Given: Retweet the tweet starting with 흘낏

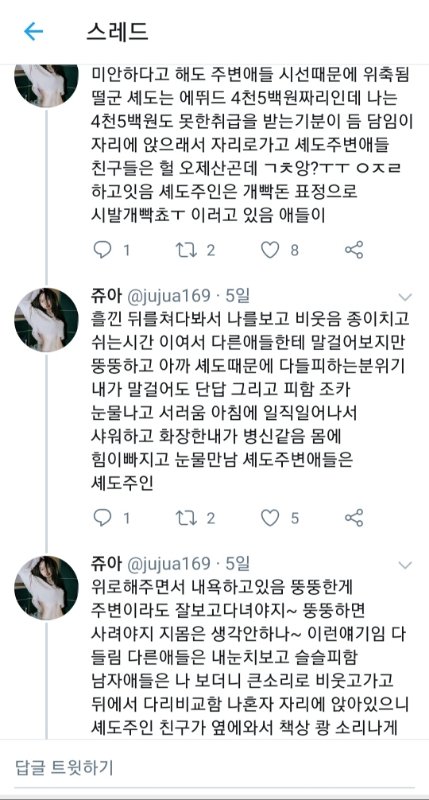Looking at the screenshot, I should [x=186, y=518].
